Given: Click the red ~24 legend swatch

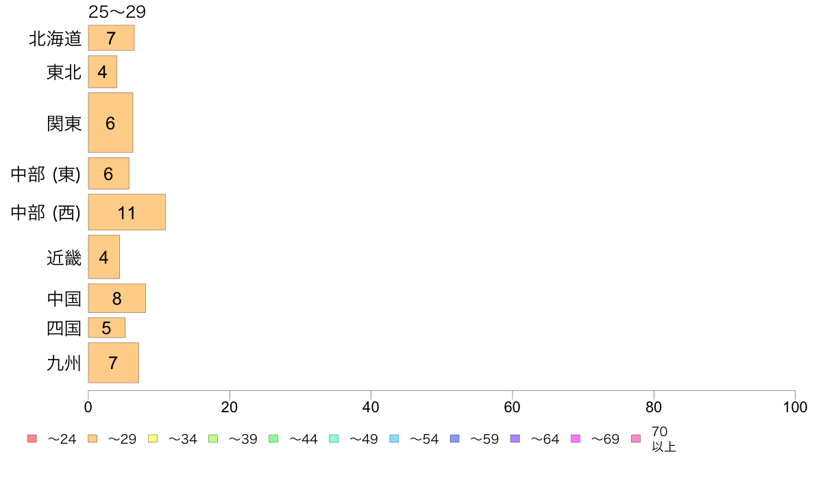Looking at the screenshot, I should tap(32, 439).
